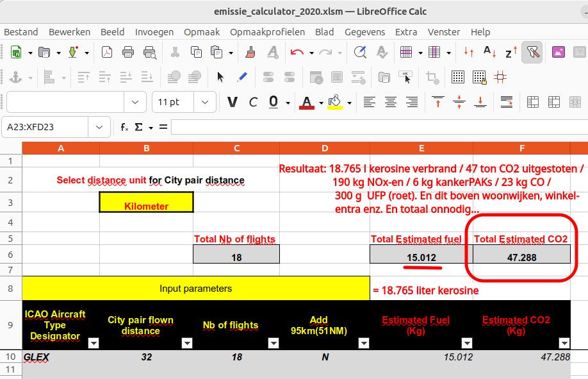Toggle italic formatting (C button)

tap(253, 102)
